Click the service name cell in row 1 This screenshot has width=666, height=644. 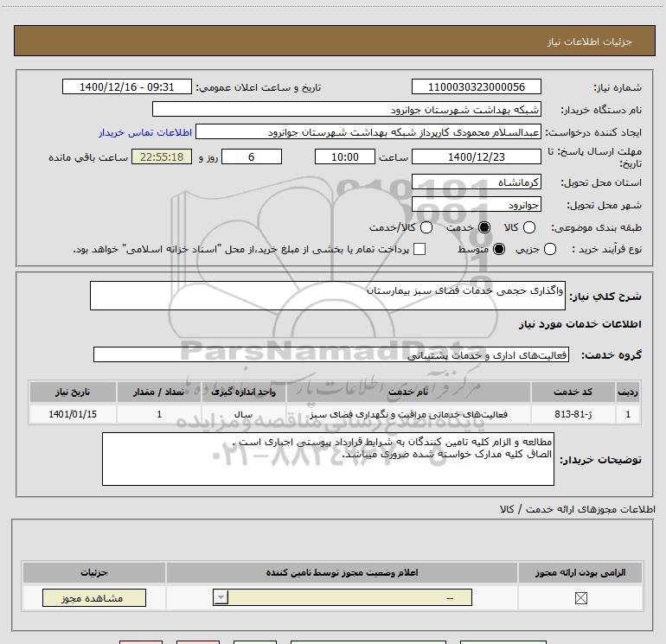(x=408, y=414)
